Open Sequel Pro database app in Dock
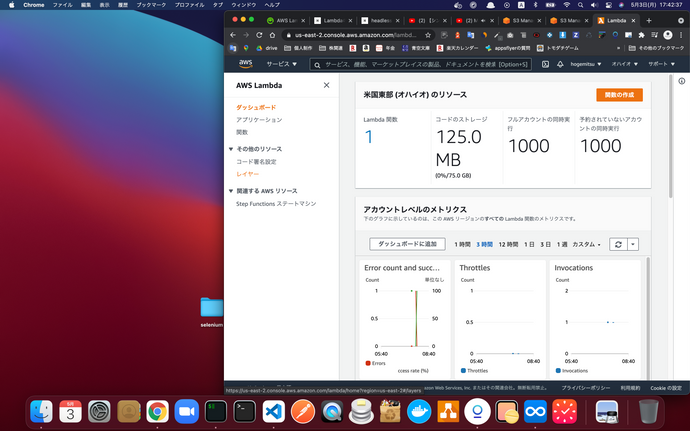This screenshot has height=431, width=690. click(x=361, y=412)
